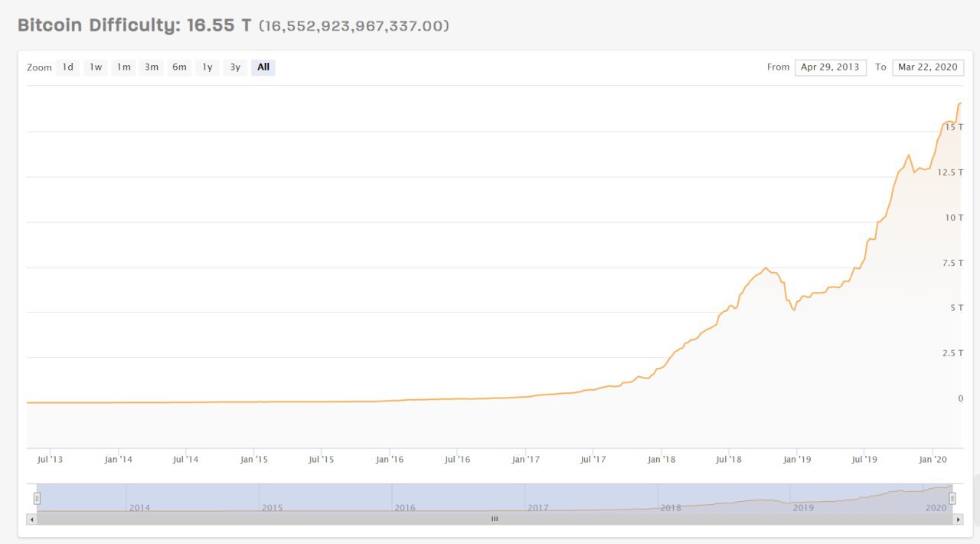
Task: Click the Jan '18 x-axis label
Action: pyautogui.click(x=661, y=460)
